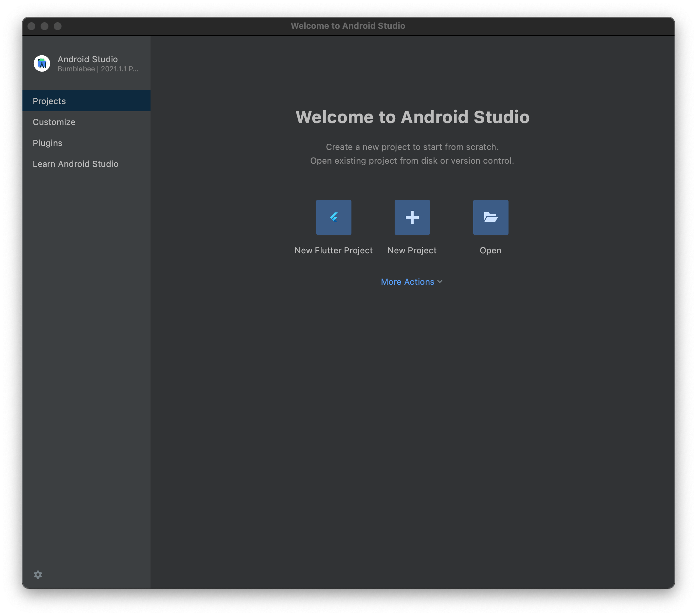Go to Learn Android Studio
This screenshot has width=697, height=616.
75,164
